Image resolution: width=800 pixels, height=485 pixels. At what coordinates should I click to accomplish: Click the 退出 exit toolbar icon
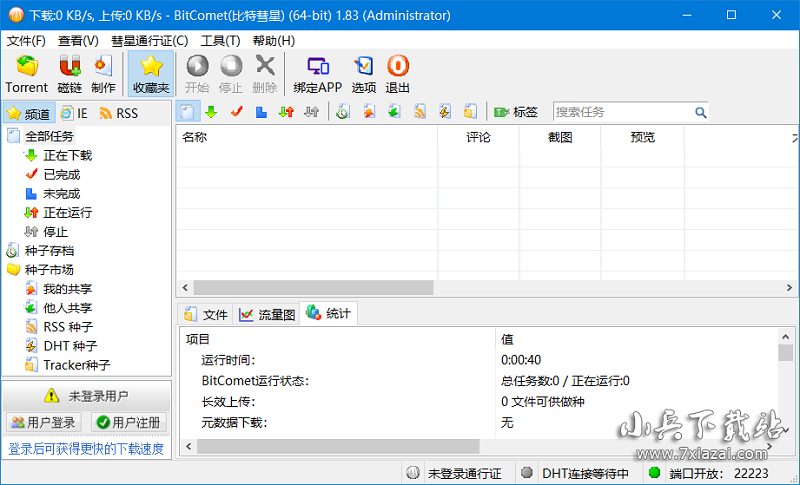[x=397, y=74]
